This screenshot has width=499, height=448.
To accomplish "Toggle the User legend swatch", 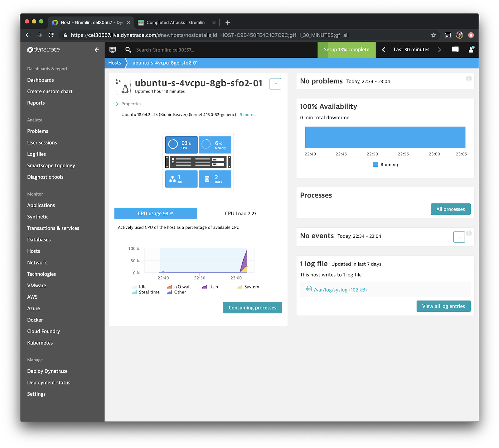I will pyautogui.click(x=205, y=287).
